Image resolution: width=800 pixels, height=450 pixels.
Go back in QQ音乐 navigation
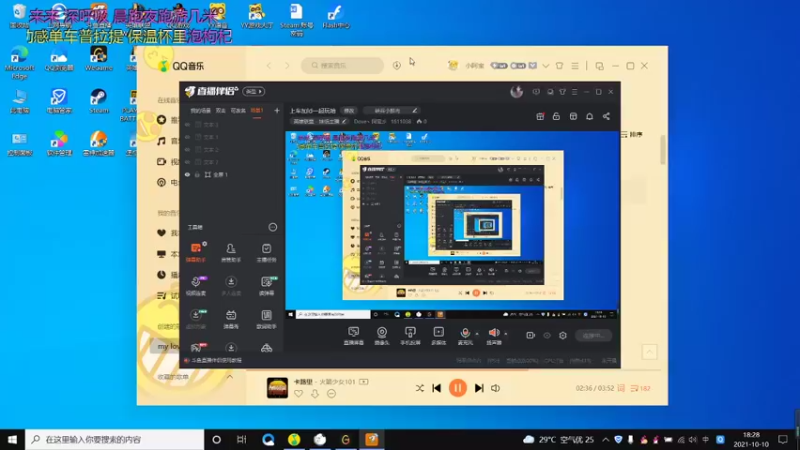(x=269, y=65)
